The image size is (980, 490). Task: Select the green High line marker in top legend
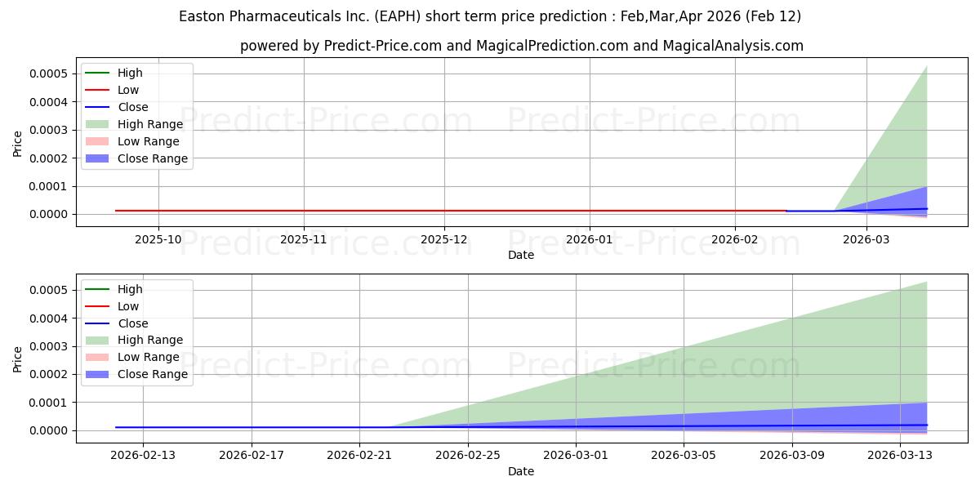[97, 73]
